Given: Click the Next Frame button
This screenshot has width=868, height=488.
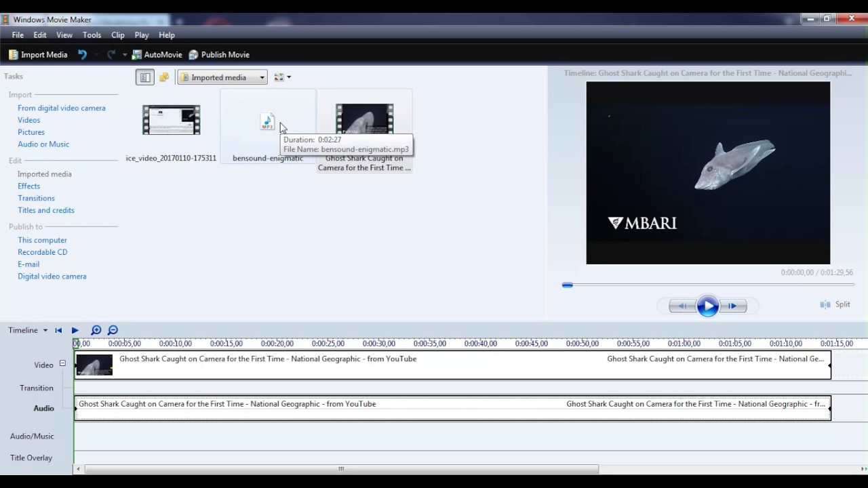Looking at the screenshot, I should [x=733, y=306].
